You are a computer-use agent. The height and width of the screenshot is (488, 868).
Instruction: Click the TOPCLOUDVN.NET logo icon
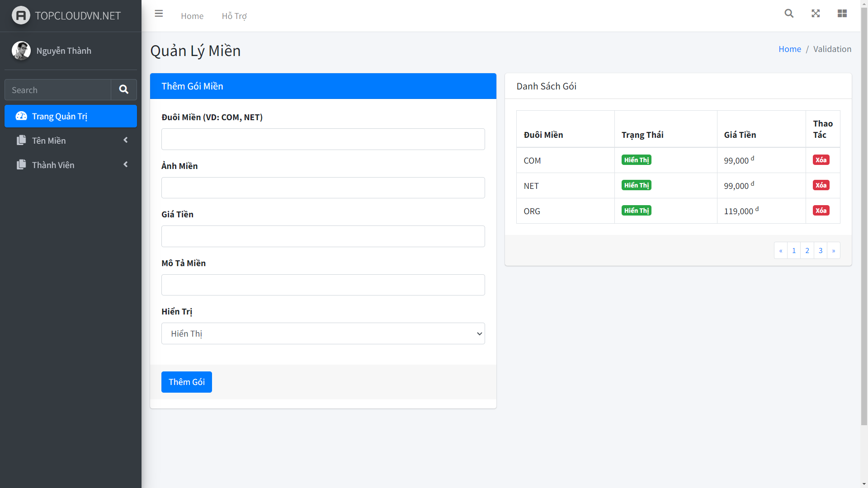coord(21,15)
